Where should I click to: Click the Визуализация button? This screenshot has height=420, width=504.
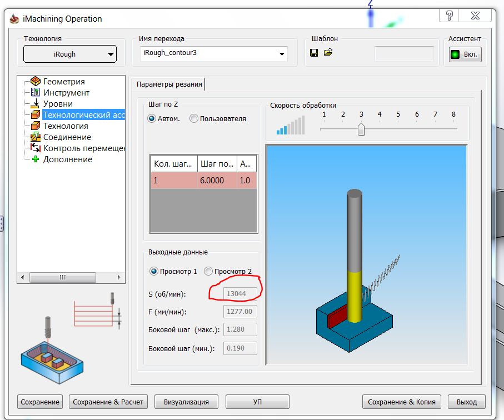186,402
